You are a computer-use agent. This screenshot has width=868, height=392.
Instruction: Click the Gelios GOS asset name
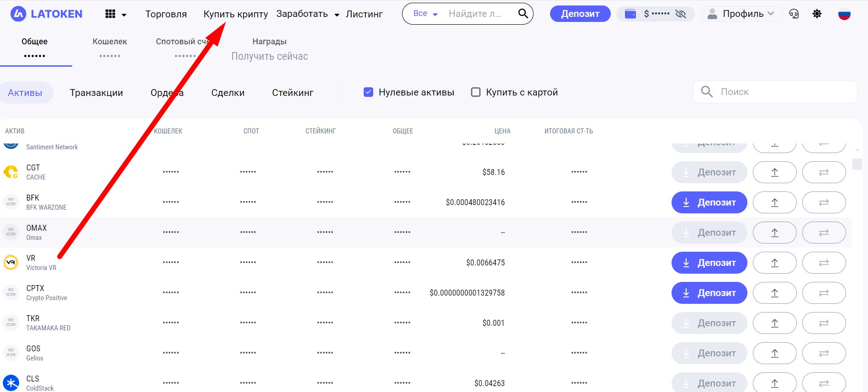click(x=35, y=358)
